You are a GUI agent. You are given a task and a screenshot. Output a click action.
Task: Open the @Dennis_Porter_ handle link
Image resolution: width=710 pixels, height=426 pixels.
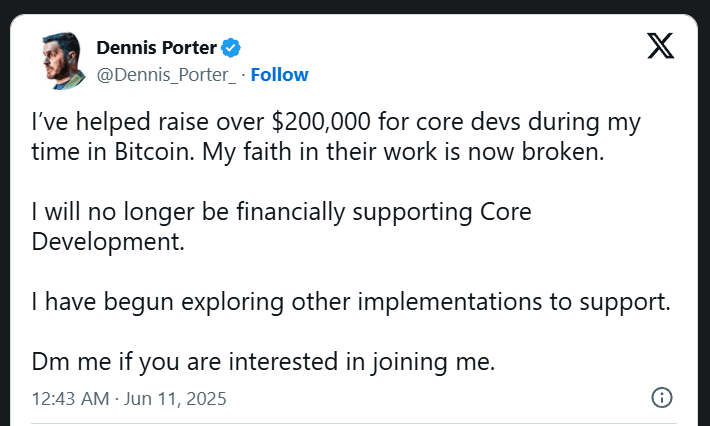point(166,74)
